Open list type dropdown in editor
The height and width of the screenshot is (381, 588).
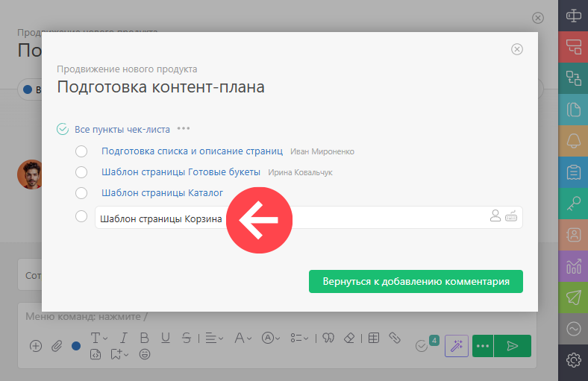pos(299,338)
